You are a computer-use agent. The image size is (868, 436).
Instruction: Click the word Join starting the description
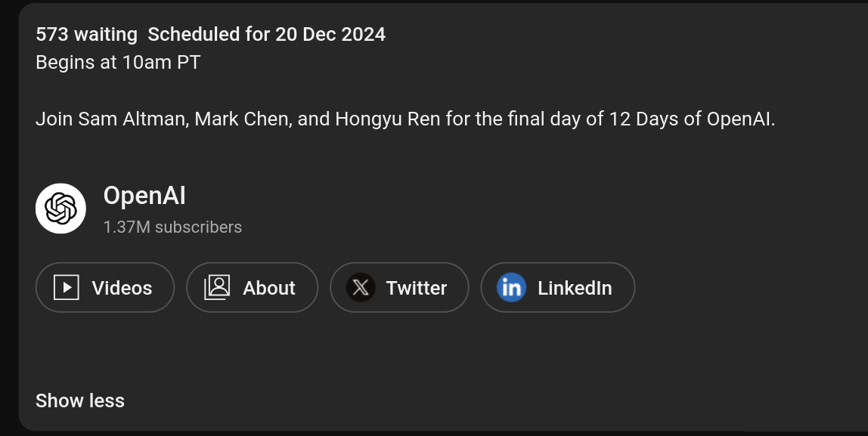(54, 119)
